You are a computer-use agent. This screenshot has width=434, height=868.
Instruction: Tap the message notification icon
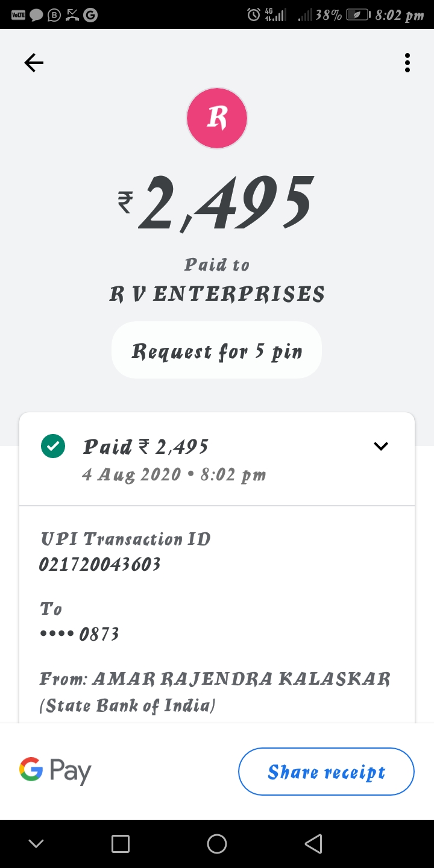[x=37, y=15]
